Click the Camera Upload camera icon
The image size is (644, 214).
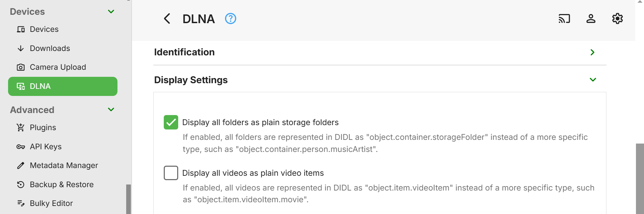pos(21,67)
